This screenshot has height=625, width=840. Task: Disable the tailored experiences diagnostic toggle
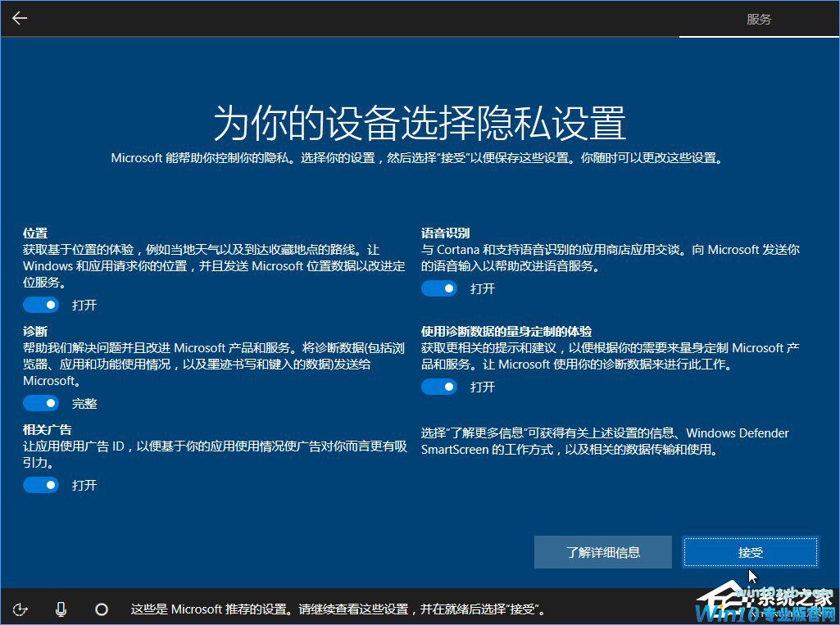439,386
